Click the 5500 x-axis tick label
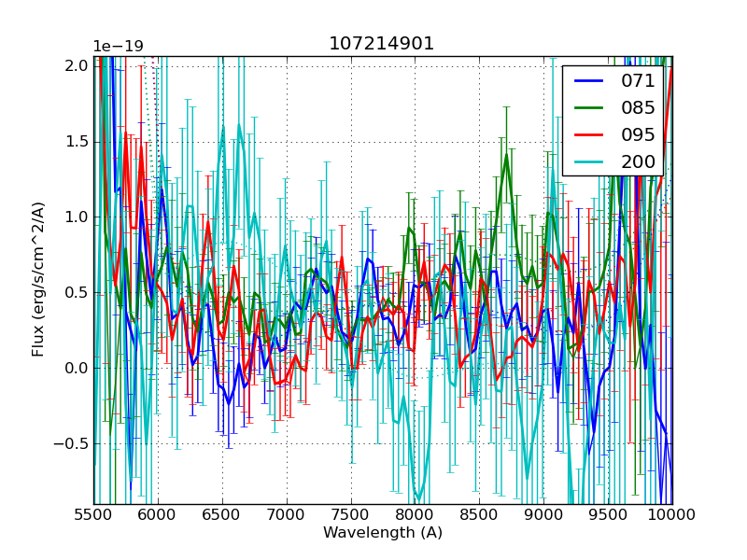This screenshot has width=747, height=560. coord(93,514)
